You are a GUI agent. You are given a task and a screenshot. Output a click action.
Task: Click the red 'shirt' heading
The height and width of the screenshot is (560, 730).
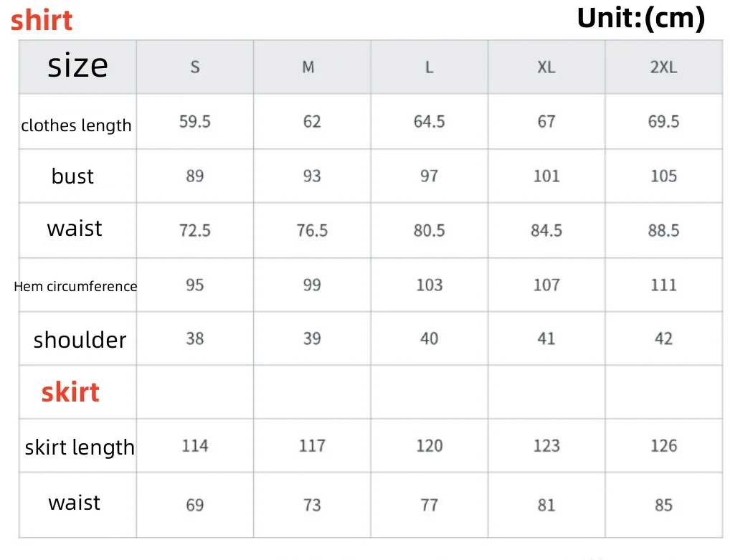[x=42, y=20]
